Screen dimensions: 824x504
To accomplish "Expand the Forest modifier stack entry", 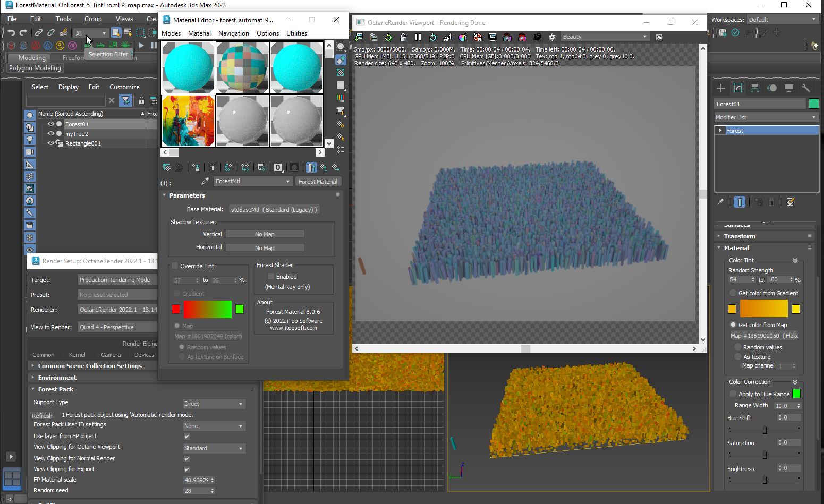I will [720, 131].
